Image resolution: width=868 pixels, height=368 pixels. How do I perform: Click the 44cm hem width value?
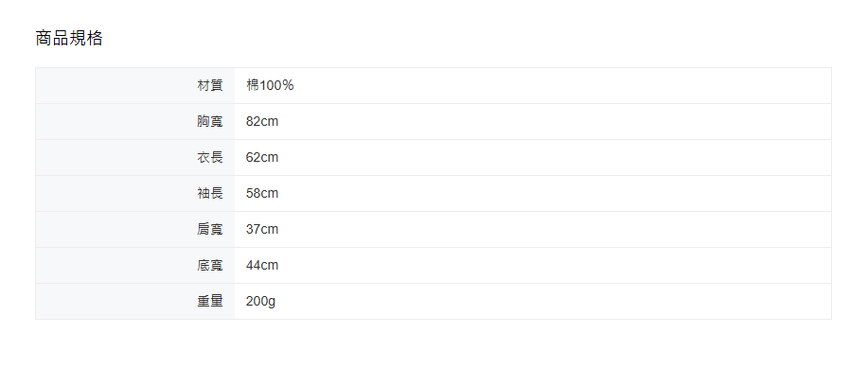tap(262, 266)
